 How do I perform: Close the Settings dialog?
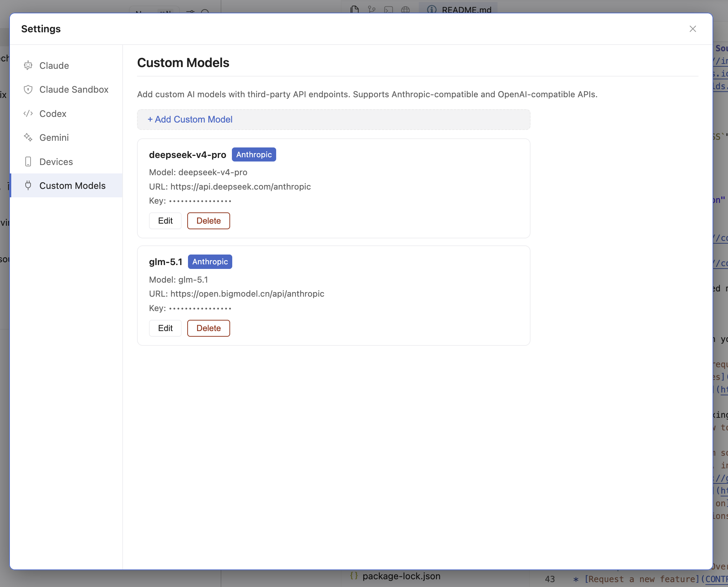click(x=693, y=29)
